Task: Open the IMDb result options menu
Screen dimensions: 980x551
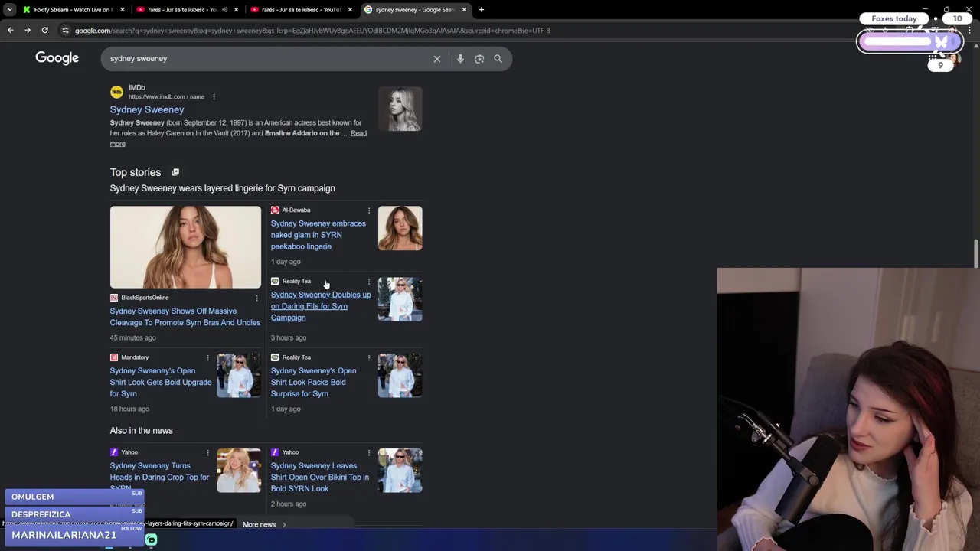Action: pyautogui.click(x=214, y=97)
